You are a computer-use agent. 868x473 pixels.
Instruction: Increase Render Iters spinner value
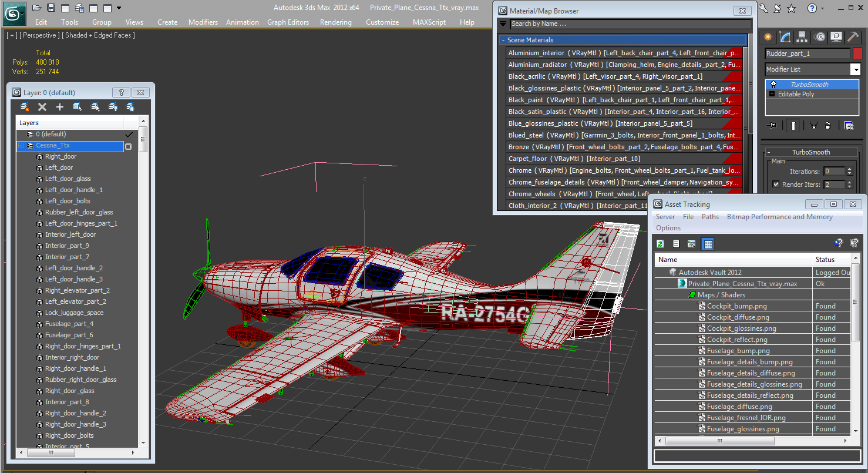pos(849,182)
